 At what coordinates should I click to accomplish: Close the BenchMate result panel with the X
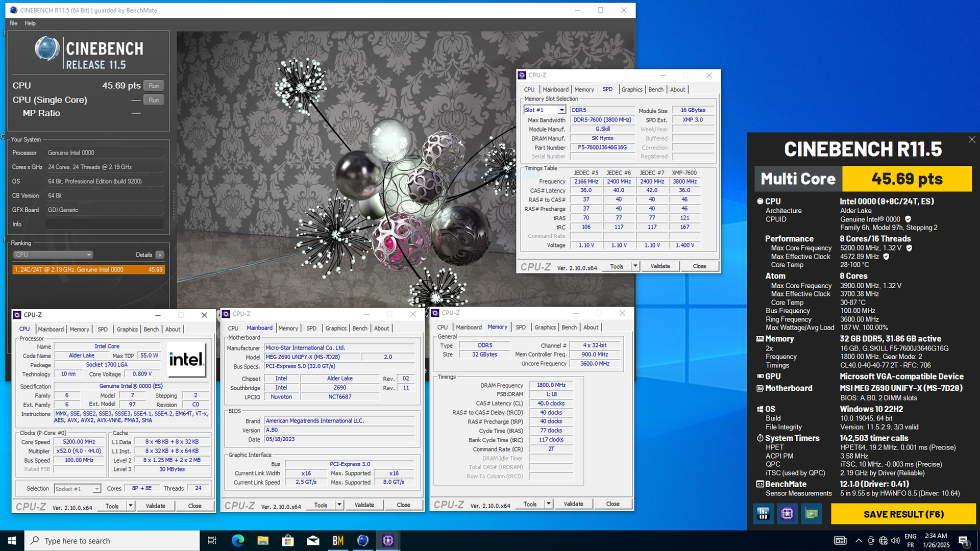pyautogui.click(x=972, y=140)
